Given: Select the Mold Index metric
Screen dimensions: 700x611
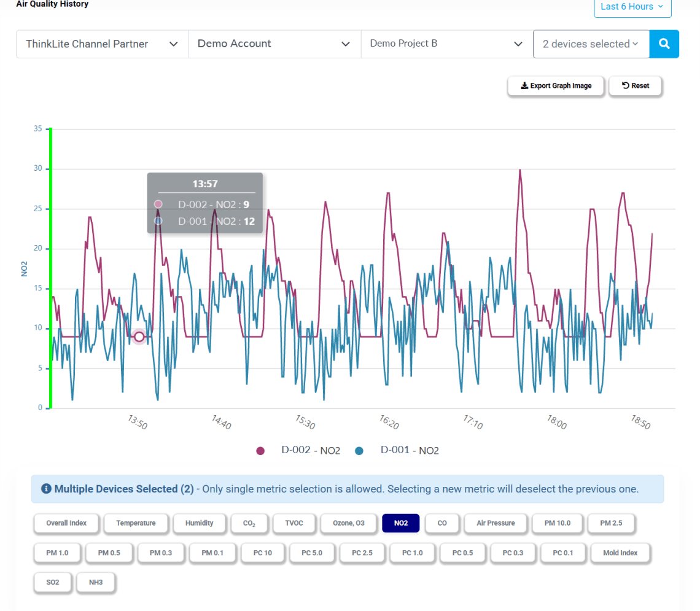Looking at the screenshot, I should pyautogui.click(x=620, y=553).
